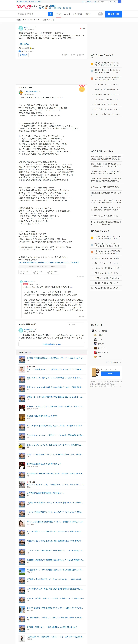The height and width of the screenshot is (644, 138).
Task: Expand the あわせて知りたい section arrow
Action: [84, 352]
